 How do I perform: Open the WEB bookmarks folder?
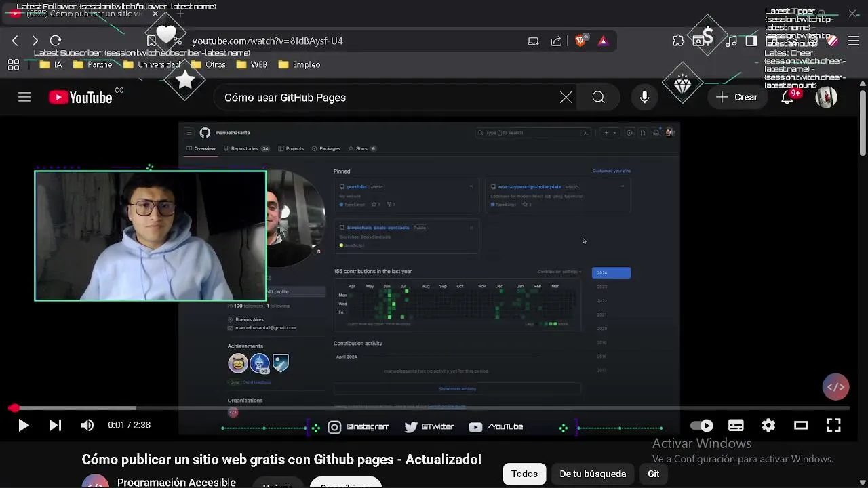pos(252,65)
